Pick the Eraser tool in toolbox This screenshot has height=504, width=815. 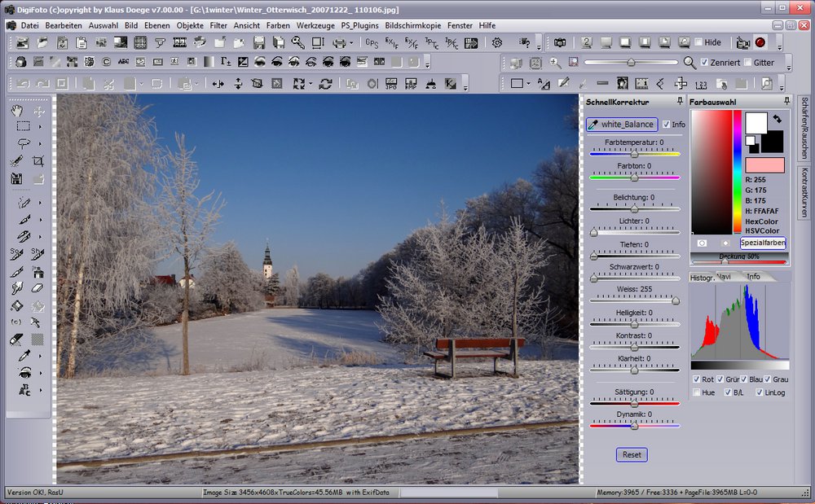coord(37,288)
